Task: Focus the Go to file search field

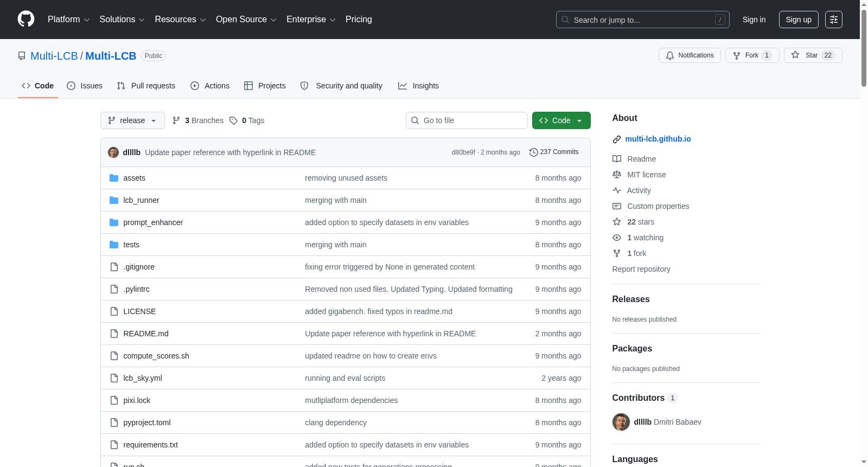Action: coord(467,120)
